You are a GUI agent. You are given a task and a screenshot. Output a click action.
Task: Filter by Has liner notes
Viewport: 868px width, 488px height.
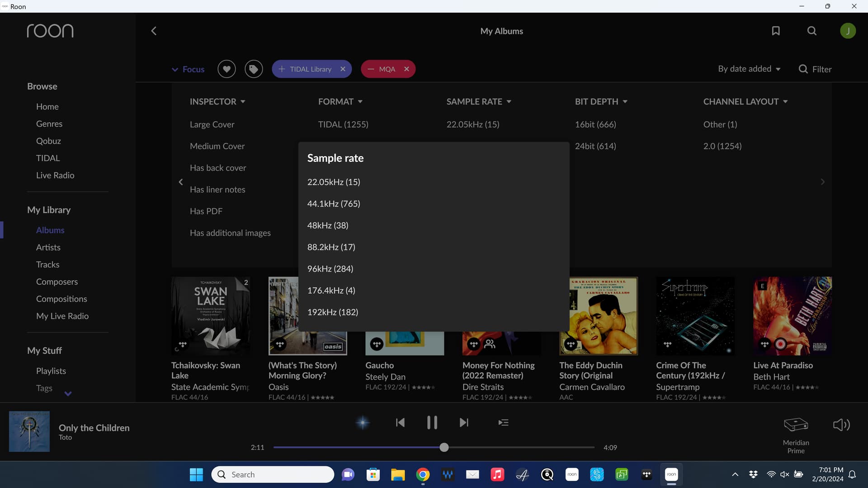click(217, 189)
